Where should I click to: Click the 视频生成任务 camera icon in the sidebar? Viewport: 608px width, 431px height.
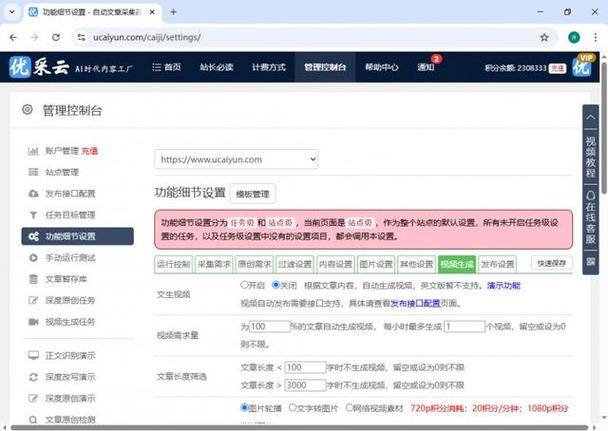(33, 322)
